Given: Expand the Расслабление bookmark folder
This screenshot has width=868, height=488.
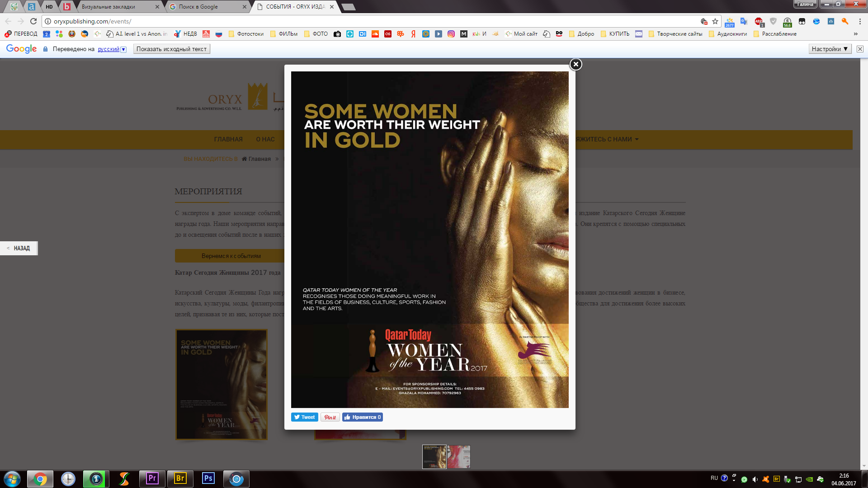Looking at the screenshot, I should coord(775,34).
